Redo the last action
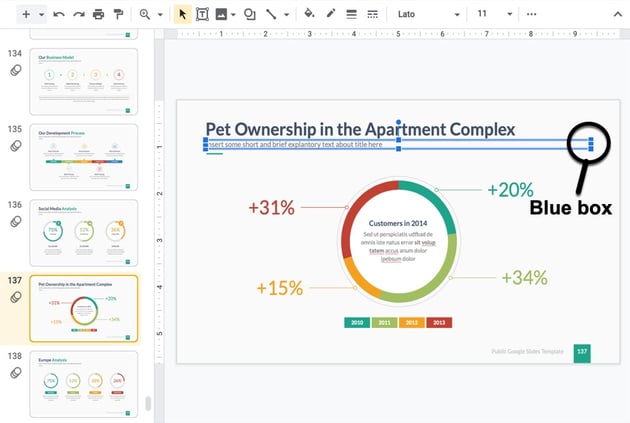The height and width of the screenshot is (423, 630). [78, 15]
